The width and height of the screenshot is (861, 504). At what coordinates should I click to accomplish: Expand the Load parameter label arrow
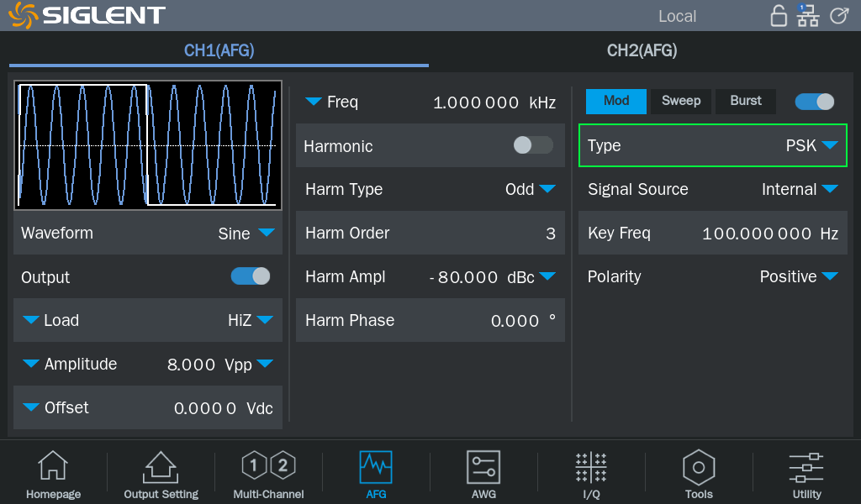click(31, 320)
